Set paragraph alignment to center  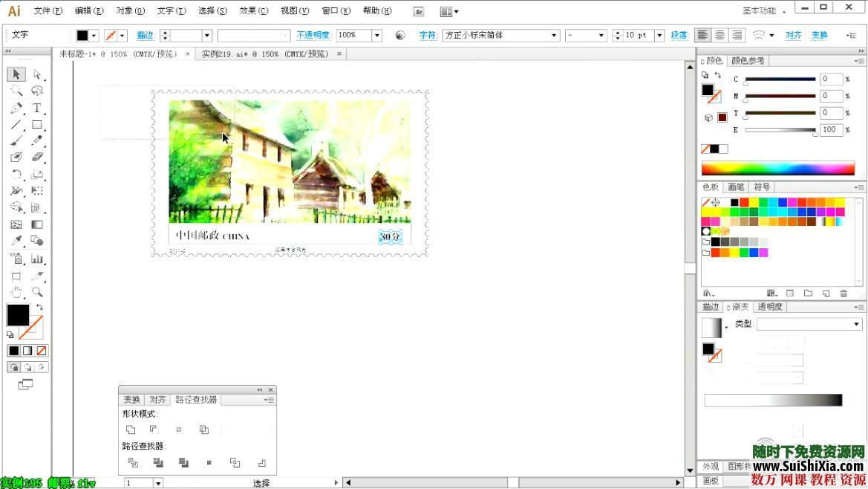click(719, 36)
